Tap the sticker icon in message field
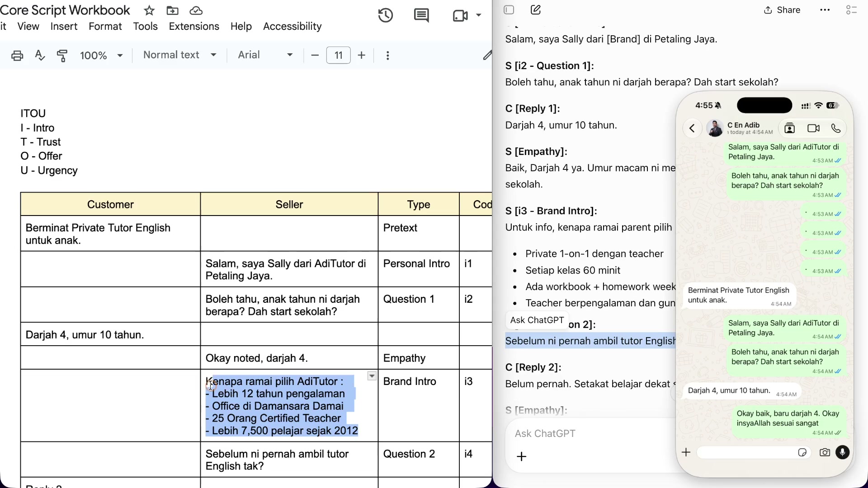Screen dimensions: 868x488 coord(802,452)
